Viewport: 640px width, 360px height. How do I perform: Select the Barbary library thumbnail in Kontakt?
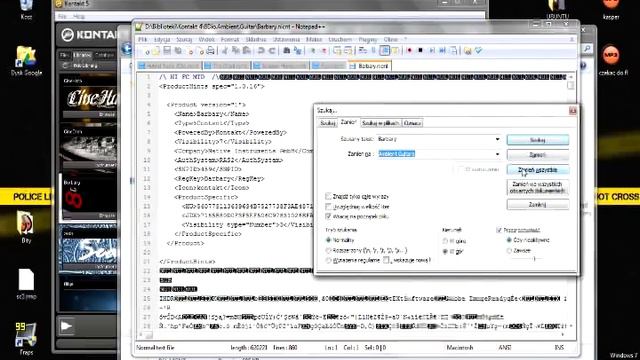point(88,197)
